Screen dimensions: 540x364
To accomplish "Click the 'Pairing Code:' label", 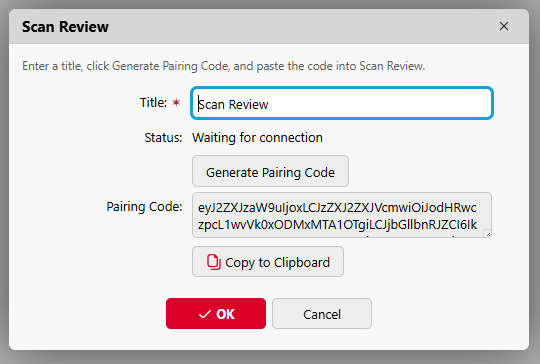I will pos(144,207).
